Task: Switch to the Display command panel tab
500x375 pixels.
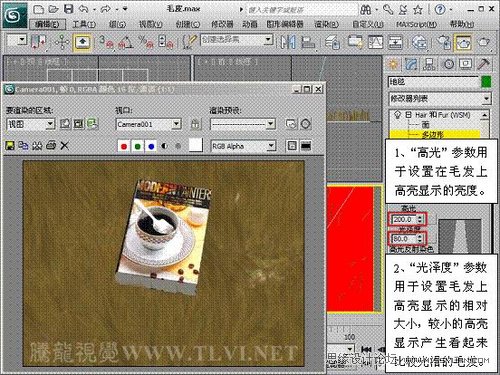Action: coord(466,64)
